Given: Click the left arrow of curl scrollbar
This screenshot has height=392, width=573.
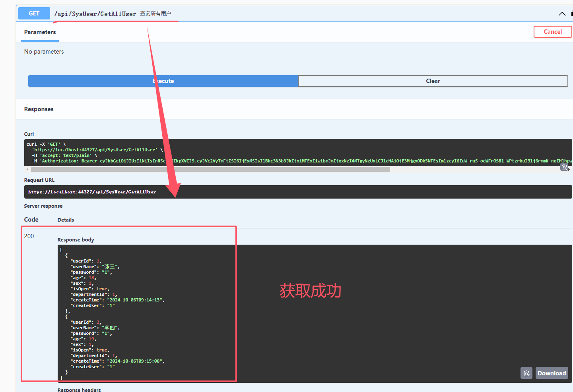Looking at the screenshot, I should point(27,170).
